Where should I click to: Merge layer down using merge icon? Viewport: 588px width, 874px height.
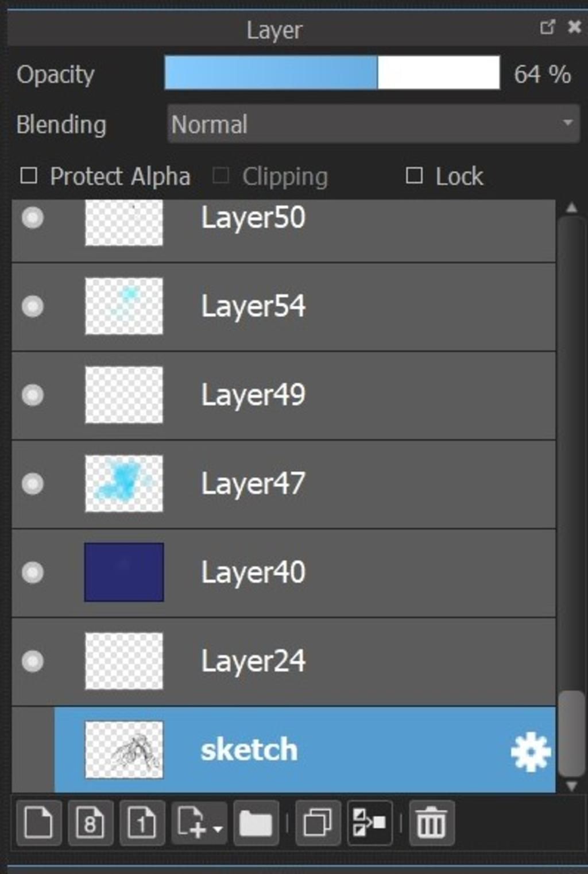pos(369,822)
